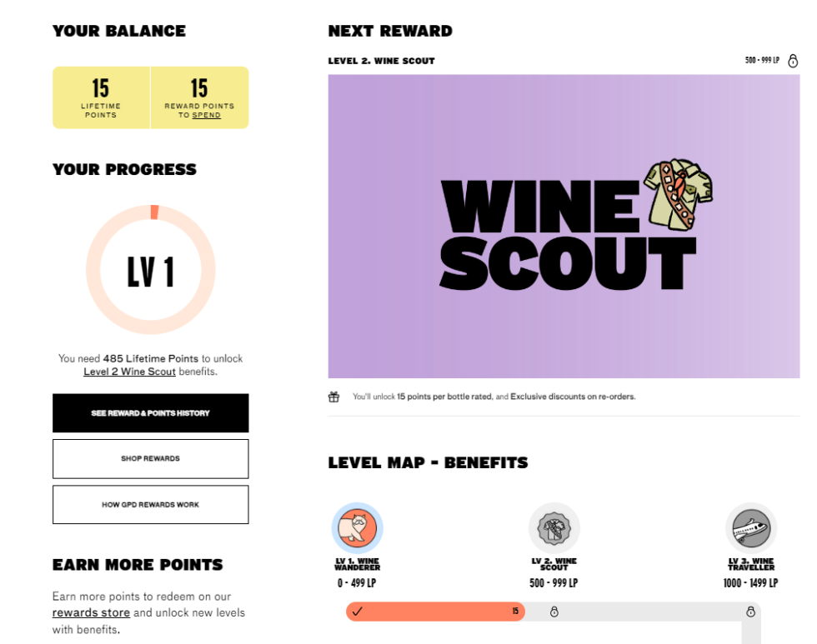The height and width of the screenshot is (644, 817).
Task: Click the SHOP REWARDS button
Action: 151,458
